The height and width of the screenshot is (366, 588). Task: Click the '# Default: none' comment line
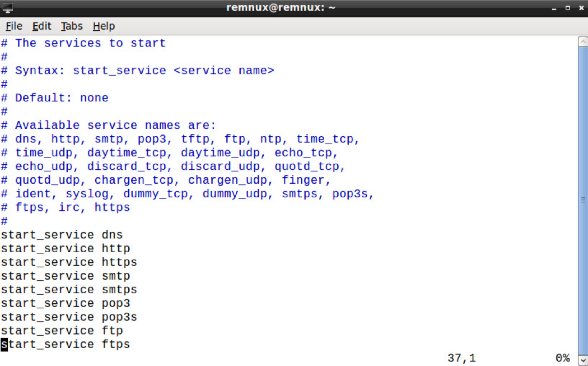[x=55, y=98]
